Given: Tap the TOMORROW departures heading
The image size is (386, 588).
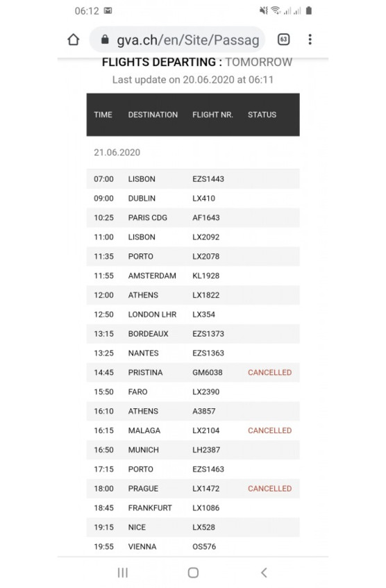Looking at the screenshot, I should 259,62.
